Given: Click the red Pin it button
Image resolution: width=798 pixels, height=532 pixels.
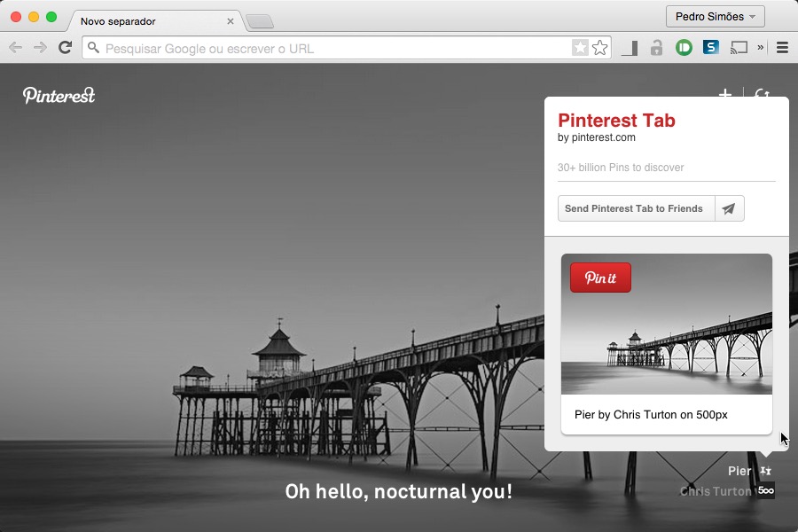Looking at the screenshot, I should (x=600, y=278).
